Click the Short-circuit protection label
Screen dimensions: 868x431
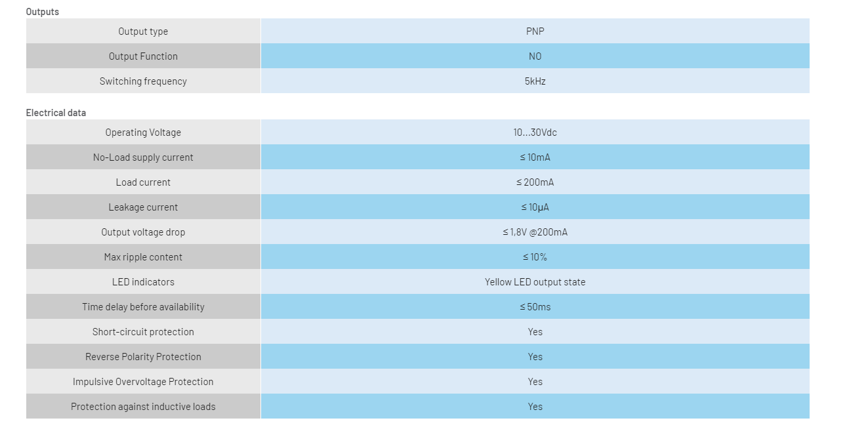point(143,332)
